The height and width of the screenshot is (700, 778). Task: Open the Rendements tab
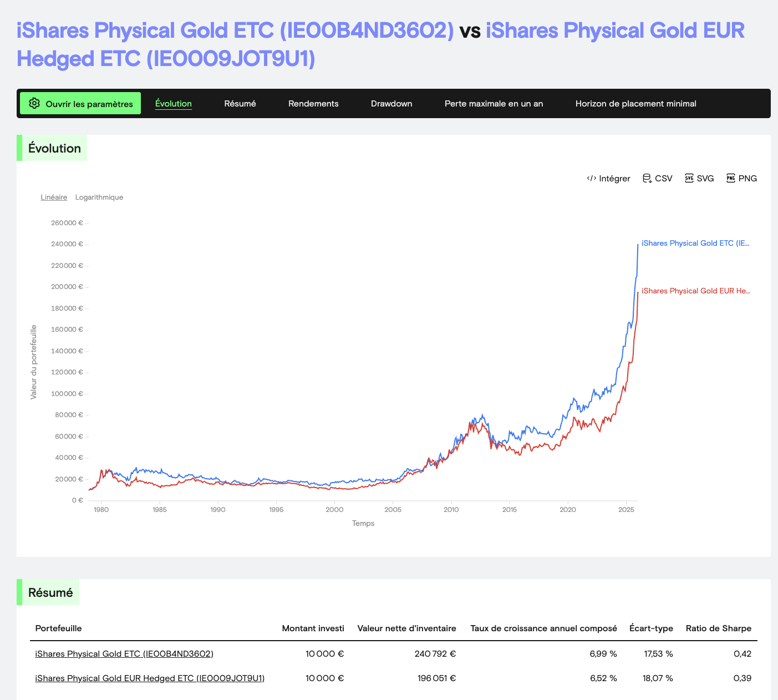click(313, 104)
